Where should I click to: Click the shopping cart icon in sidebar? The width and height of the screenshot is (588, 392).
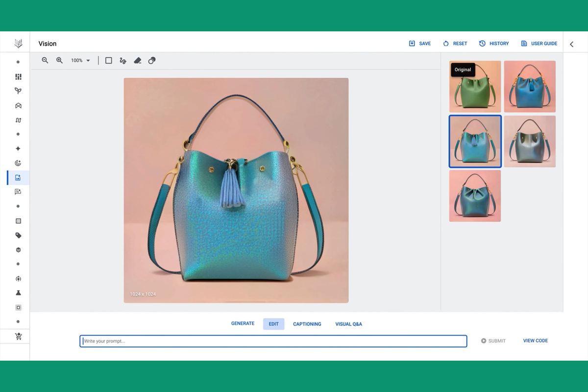(18, 336)
